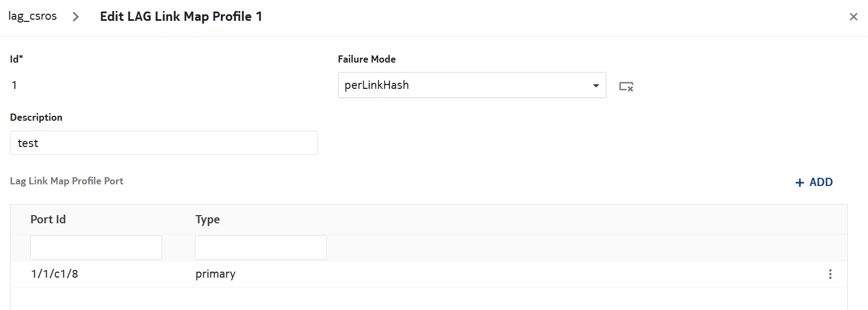This screenshot has width=868, height=310.
Task: Click the reset icon beside Failure Mode
Action: tap(626, 86)
